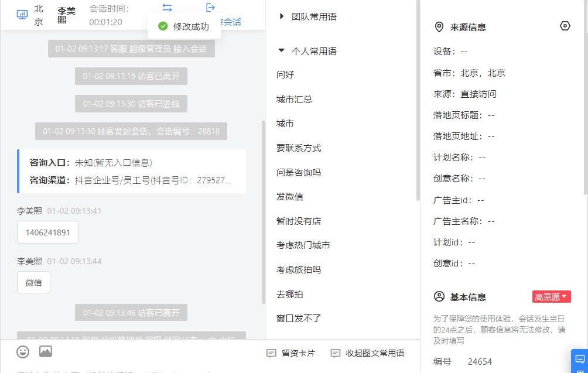Click the end session exit icon
The height and width of the screenshot is (373, 588).
click(x=211, y=8)
